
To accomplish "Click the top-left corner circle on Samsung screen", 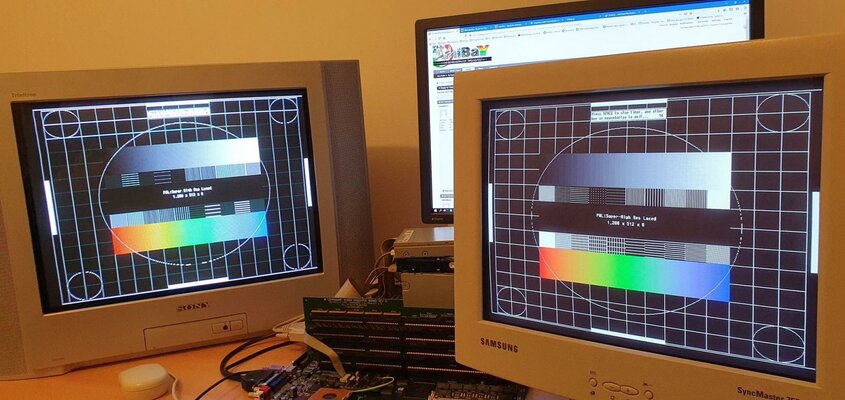I will point(509,124).
